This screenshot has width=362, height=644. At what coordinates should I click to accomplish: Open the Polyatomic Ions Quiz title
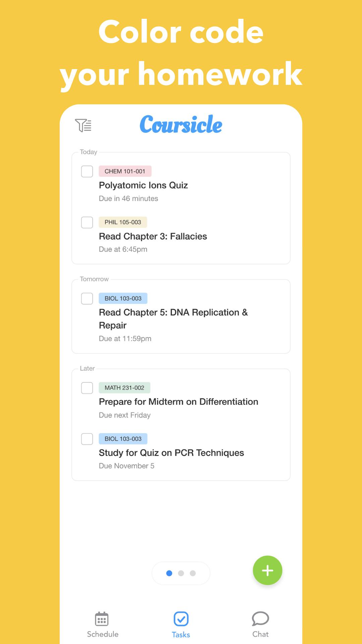[143, 185]
